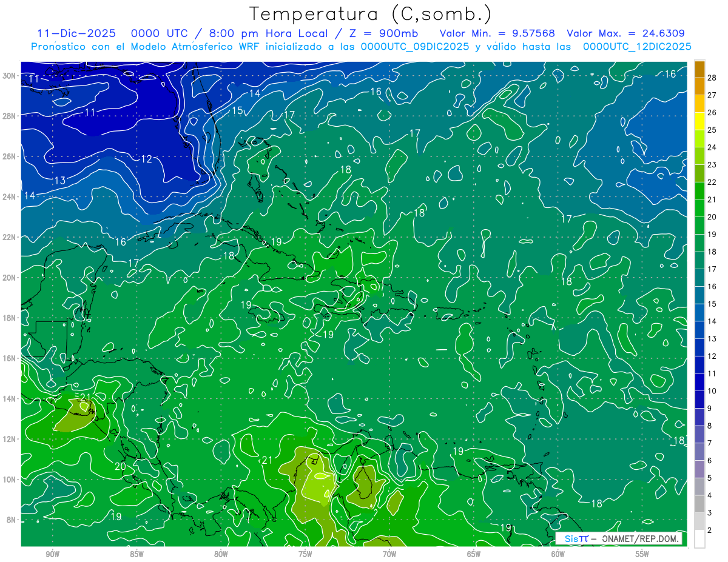Click color scale label "5"
The image size is (728, 562).
coord(710,478)
